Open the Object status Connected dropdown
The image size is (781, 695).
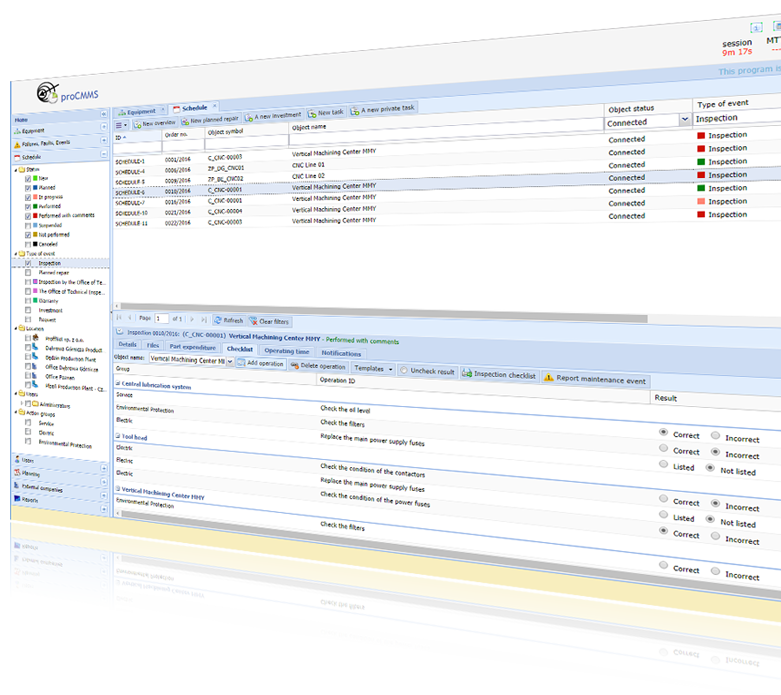click(685, 119)
